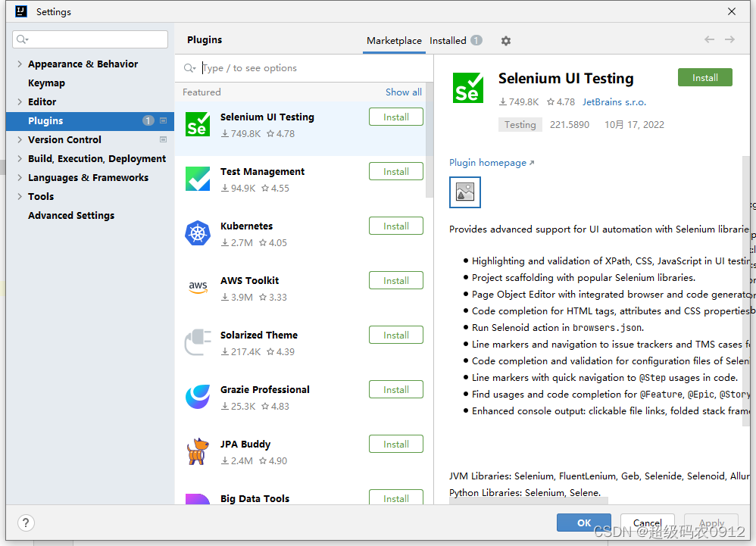This screenshot has height=546, width=756.
Task: Open help with question mark button
Action: point(26,523)
